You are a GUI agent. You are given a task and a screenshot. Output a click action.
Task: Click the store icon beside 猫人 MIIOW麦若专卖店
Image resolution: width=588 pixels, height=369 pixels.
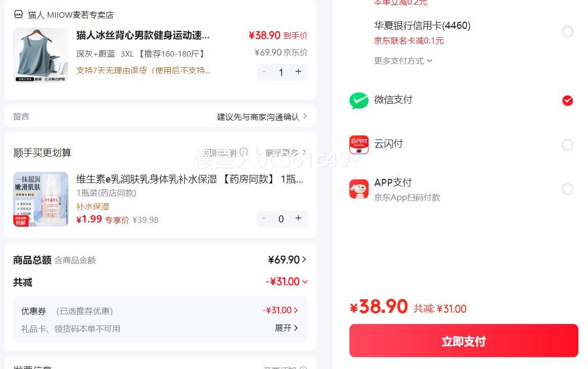click(19, 15)
